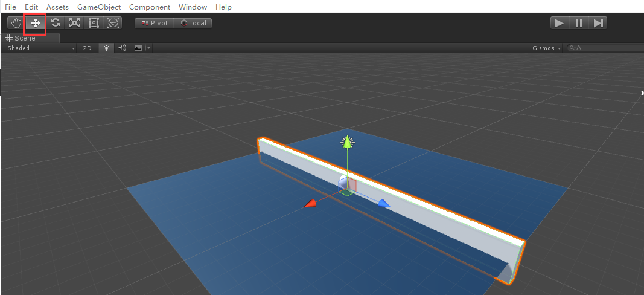The width and height of the screenshot is (644, 295).
Task: Toggle scene effects image icon
Action: [138, 48]
